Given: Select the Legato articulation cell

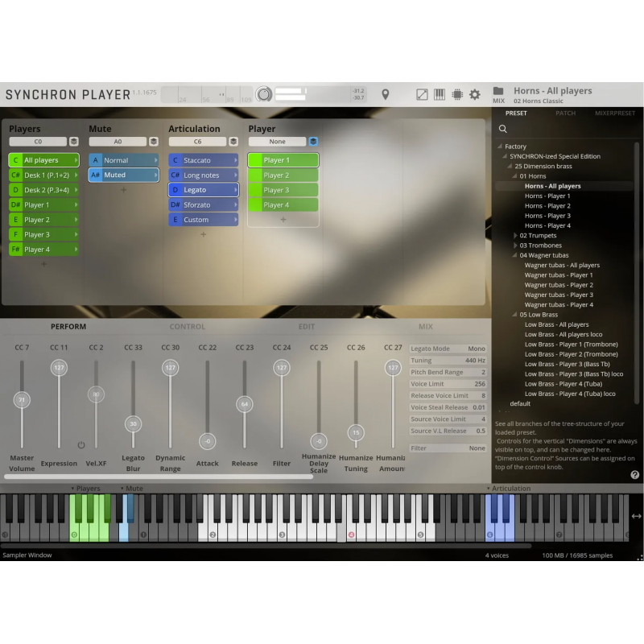Looking at the screenshot, I should tap(203, 189).
